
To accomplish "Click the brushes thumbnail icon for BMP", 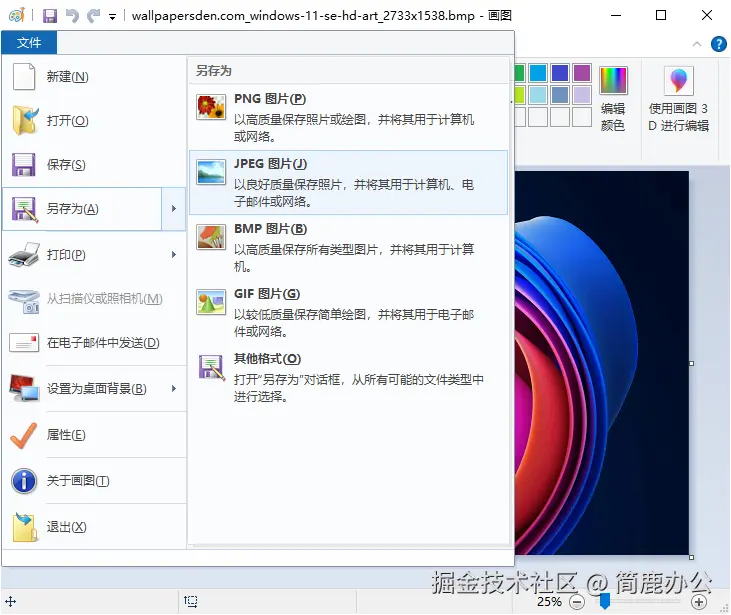I will (x=211, y=237).
